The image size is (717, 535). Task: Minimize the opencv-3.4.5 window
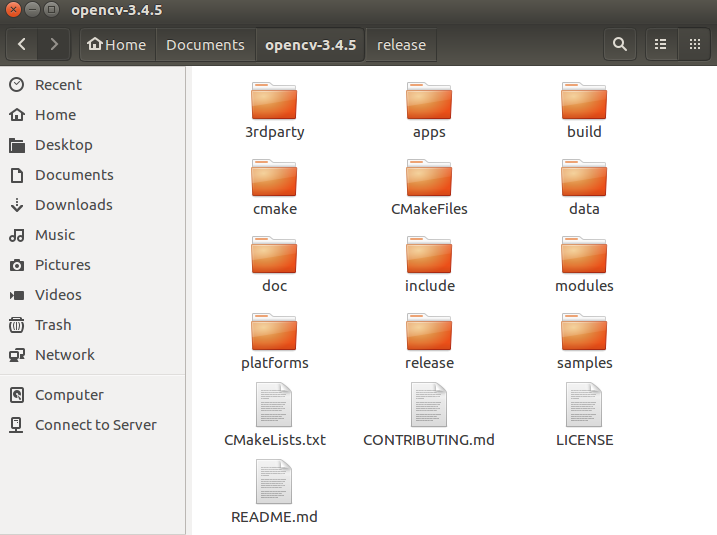32,9
